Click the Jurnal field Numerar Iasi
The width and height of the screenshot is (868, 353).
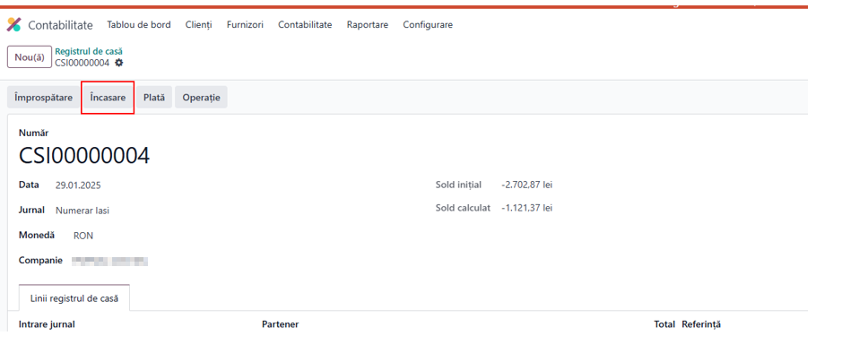[82, 211]
